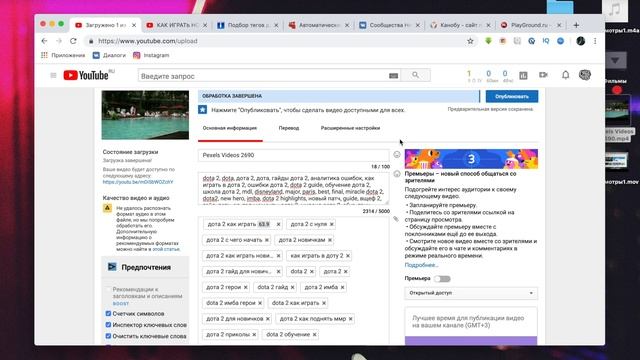Open the notifications bell
The height and width of the screenshot is (360, 640).
pyautogui.click(x=565, y=75)
